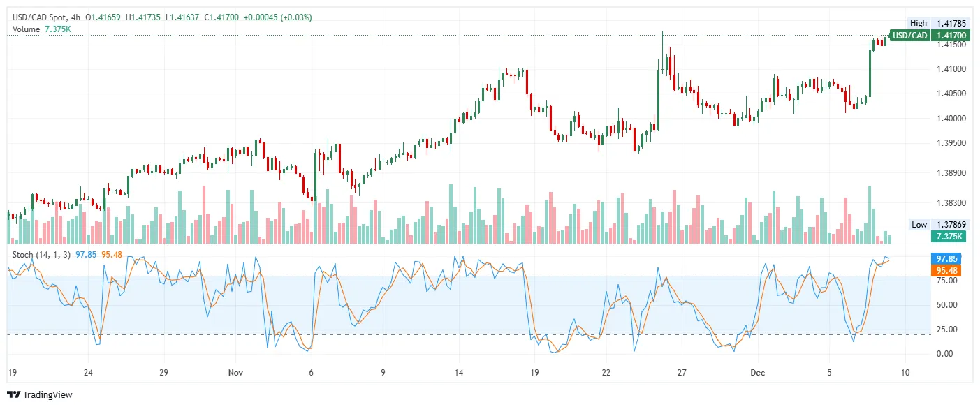Click the 1.40000 price axis label
Screen dimensions: 980x407
tap(951, 119)
